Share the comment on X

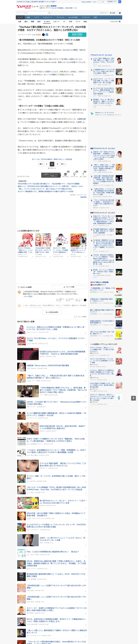click(85, 300)
